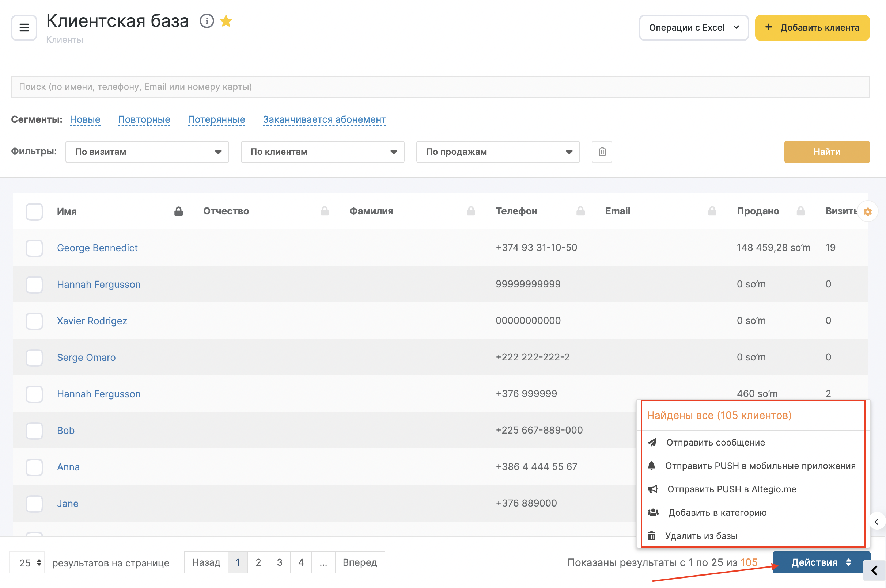The image size is (886, 588).
Task: Select Удалить из базы menu item
Action: [701, 536]
